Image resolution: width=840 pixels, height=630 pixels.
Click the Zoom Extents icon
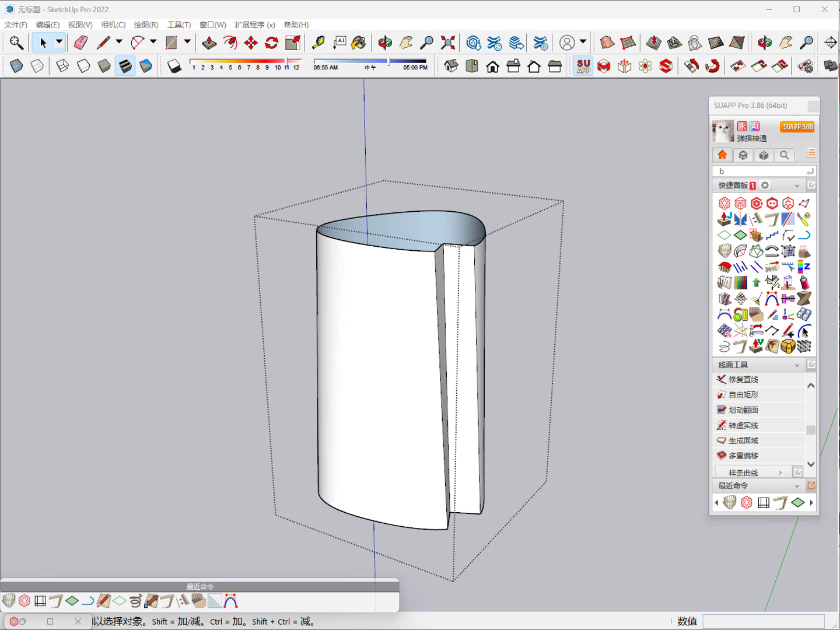(448, 43)
